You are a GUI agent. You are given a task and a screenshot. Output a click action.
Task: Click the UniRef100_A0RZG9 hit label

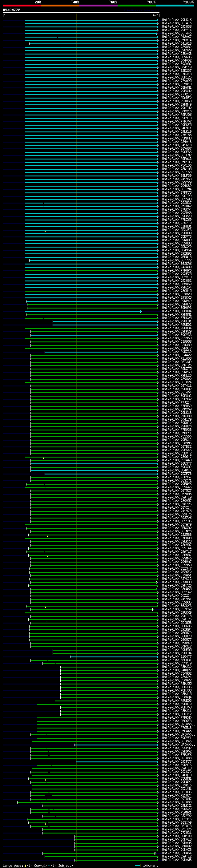(x=177, y=352)
